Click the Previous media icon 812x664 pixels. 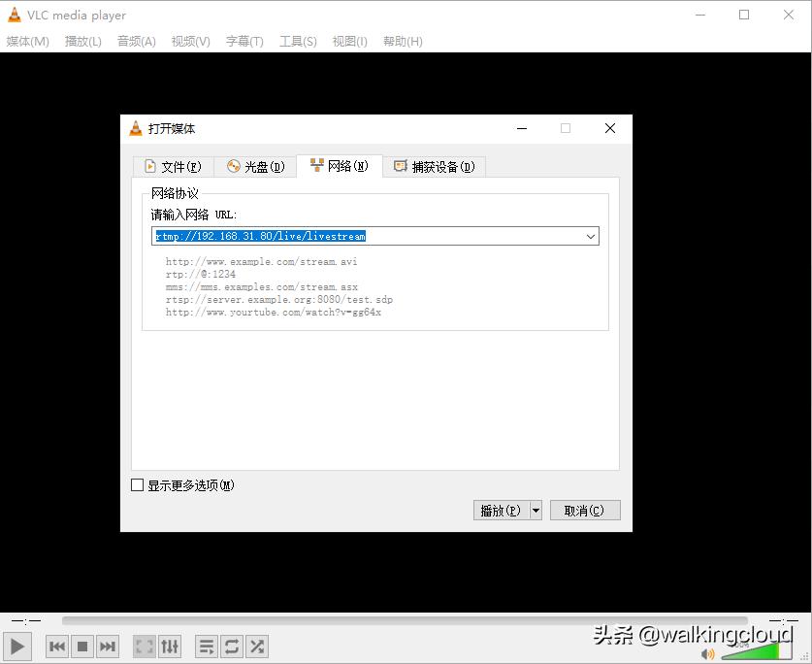tap(56, 646)
